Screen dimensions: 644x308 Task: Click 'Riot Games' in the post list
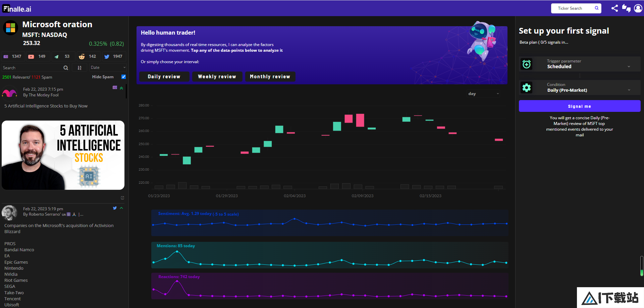tap(16, 280)
